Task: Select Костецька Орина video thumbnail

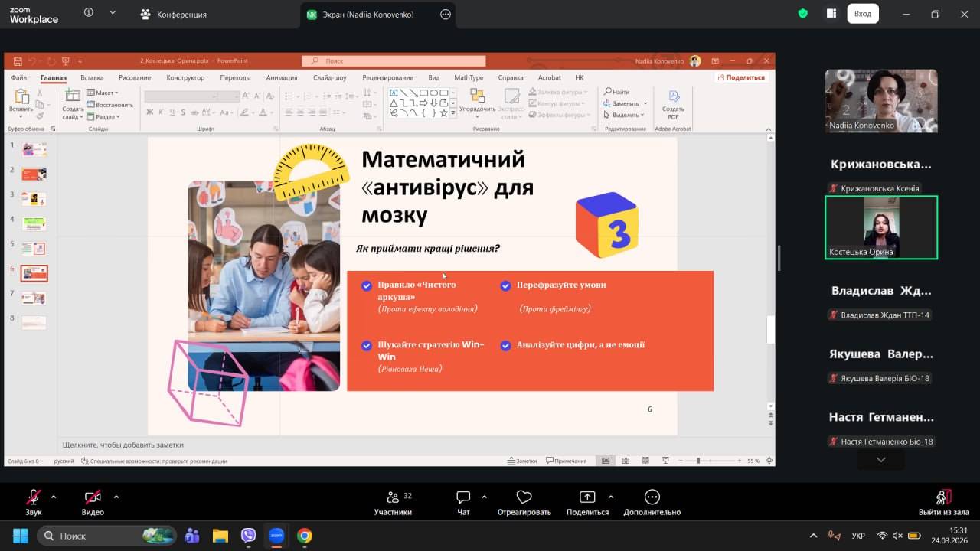Action: (880, 227)
